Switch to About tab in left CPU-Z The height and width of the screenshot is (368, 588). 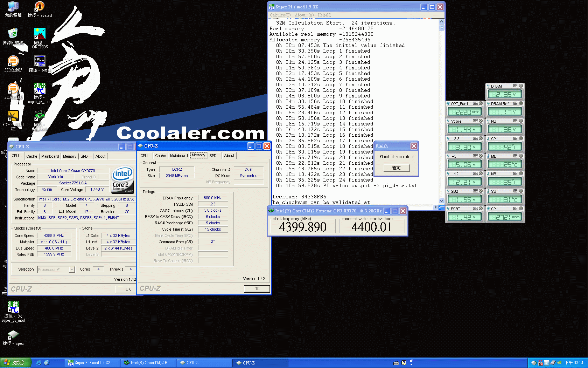point(100,156)
